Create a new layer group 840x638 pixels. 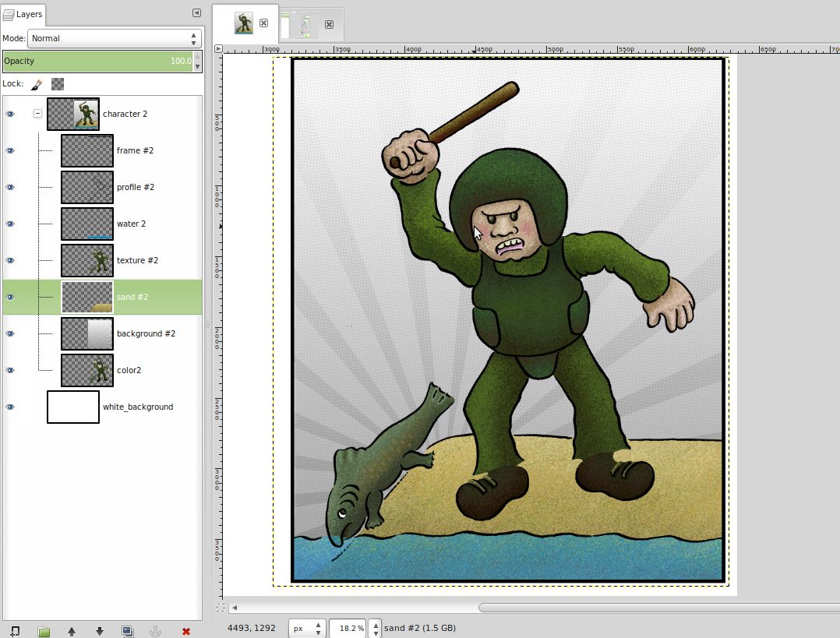[43, 629]
